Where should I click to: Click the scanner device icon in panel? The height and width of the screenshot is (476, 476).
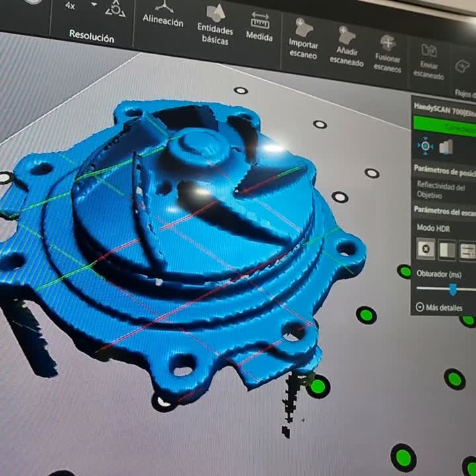pyautogui.click(x=446, y=147)
